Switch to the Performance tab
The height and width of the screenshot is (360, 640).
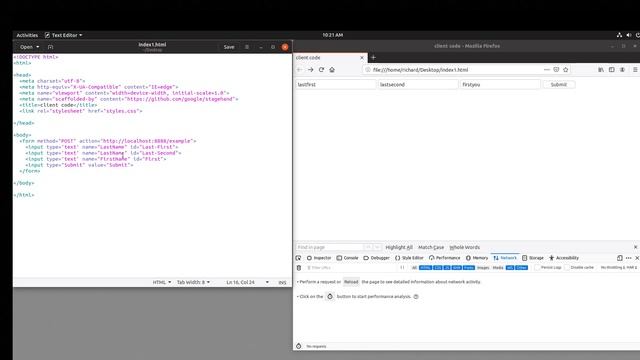pyautogui.click(x=444, y=258)
